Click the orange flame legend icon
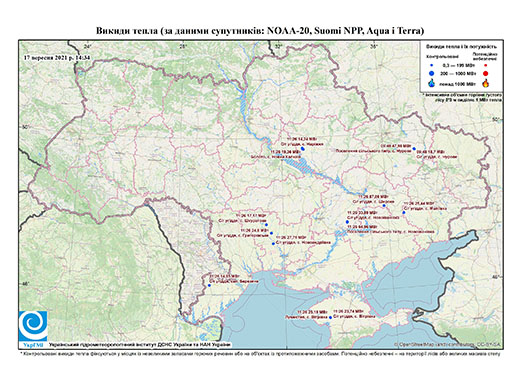The width and height of the screenshot is (520, 368). [486, 83]
